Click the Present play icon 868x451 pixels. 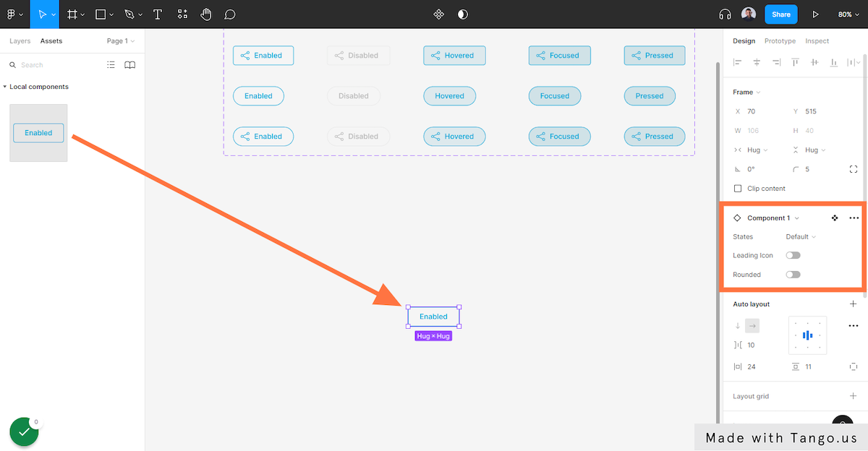(816, 14)
